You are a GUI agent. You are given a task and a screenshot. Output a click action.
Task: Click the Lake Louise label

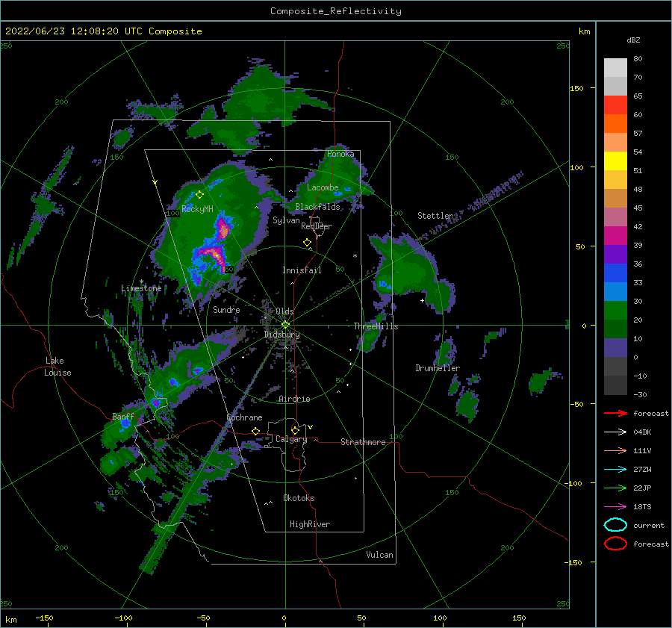coord(57,367)
